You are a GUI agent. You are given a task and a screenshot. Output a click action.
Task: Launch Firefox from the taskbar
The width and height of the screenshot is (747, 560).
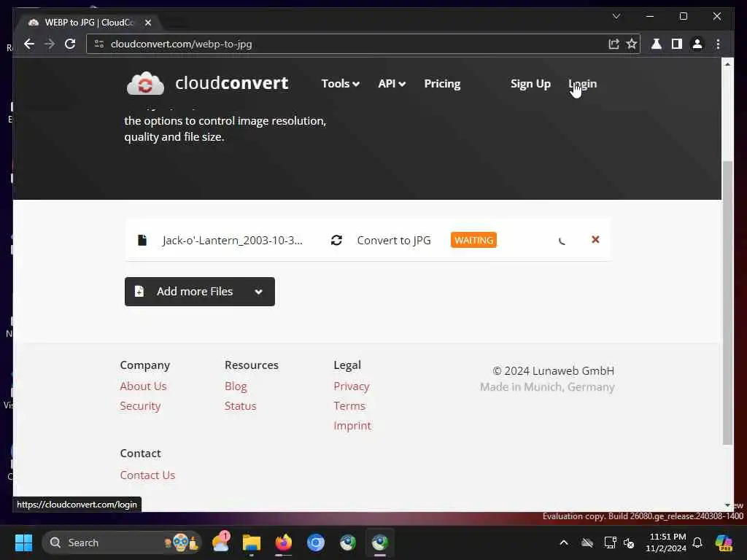tap(284, 542)
